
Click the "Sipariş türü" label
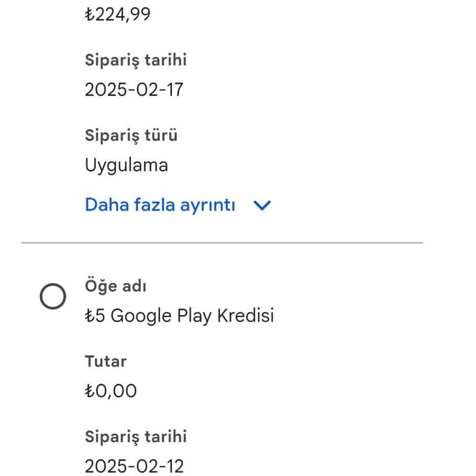click(x=131, y=135)
